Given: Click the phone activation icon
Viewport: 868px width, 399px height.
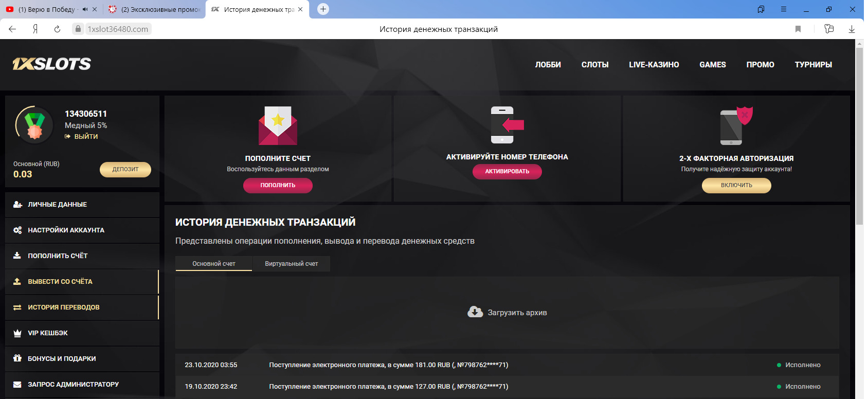Looking at the screenshot, I should [x=507, y=125].
